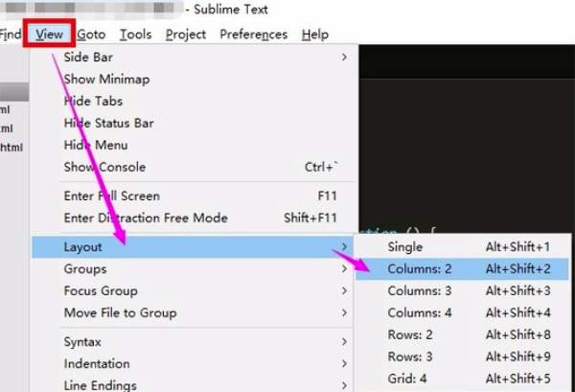Expand the Syntax submenu
This screenshot has height=392, width=575.
click(x=194, y=342)
